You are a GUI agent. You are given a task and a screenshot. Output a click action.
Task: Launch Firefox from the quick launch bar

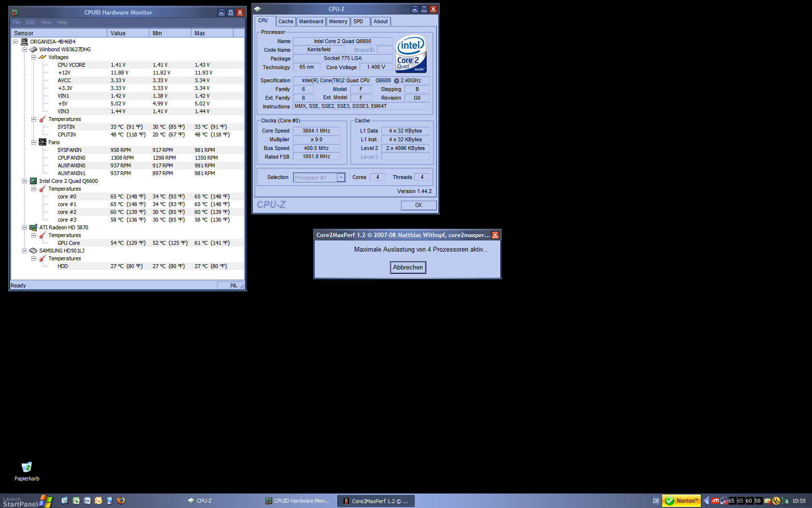point(121,501)
